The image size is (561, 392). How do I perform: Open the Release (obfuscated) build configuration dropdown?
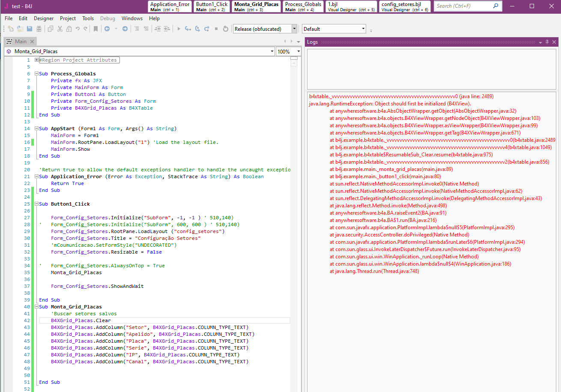293,29
